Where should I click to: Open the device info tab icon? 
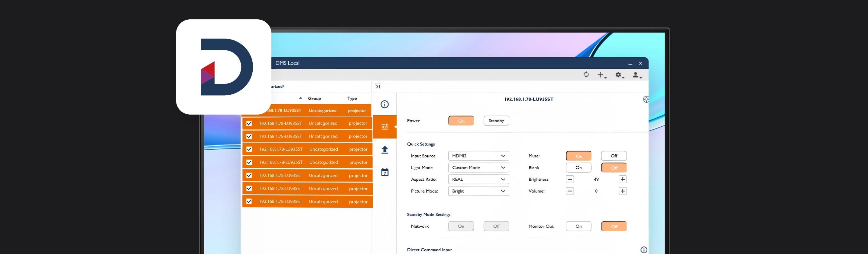click(x=384, y=104)
